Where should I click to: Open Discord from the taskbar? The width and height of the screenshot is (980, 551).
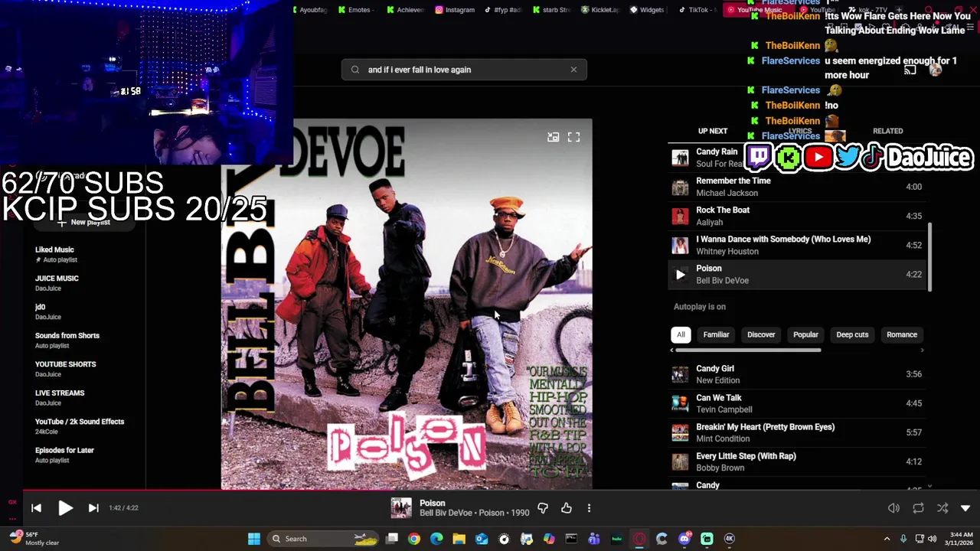(684, 539)
